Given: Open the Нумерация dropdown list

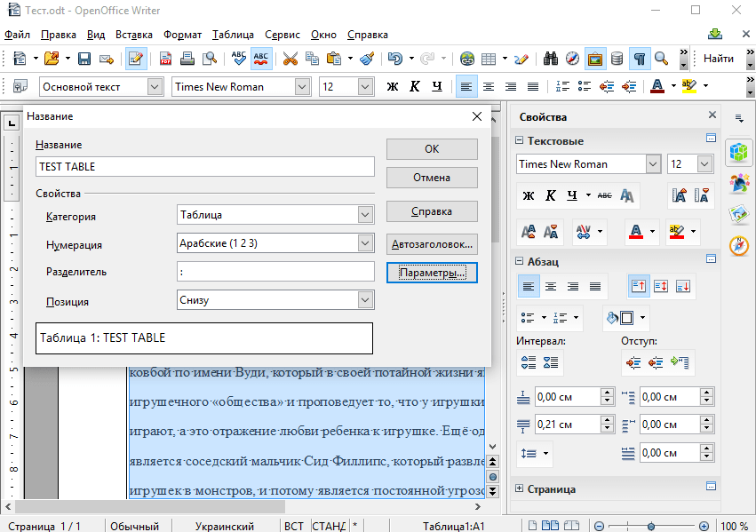Looking at the screenshot, I should click(x=364, y=243).
